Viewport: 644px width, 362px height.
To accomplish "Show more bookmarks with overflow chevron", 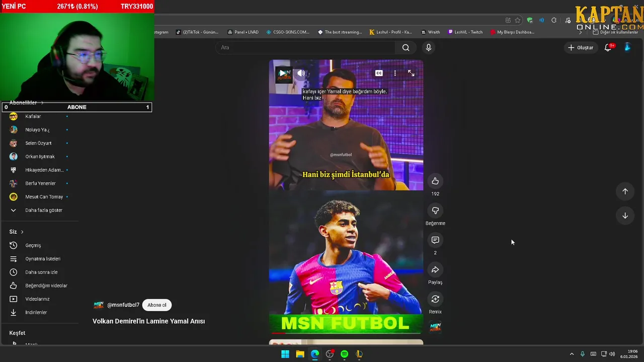I will [580, 32].
